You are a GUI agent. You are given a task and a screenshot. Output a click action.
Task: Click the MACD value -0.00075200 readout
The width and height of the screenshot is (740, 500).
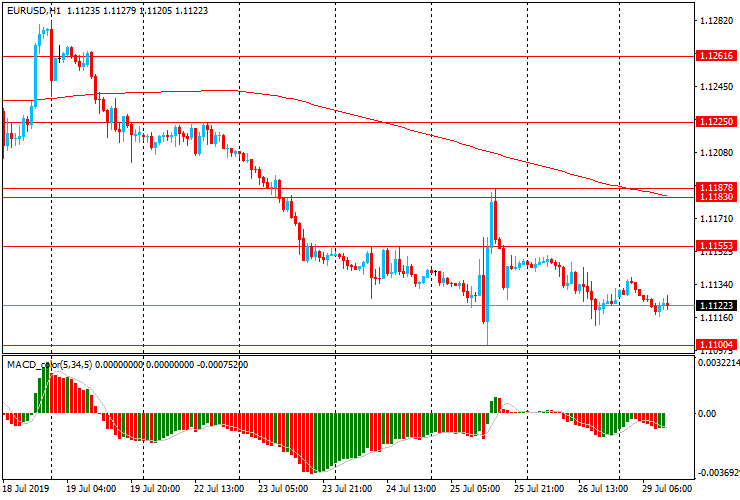(222, 364)
